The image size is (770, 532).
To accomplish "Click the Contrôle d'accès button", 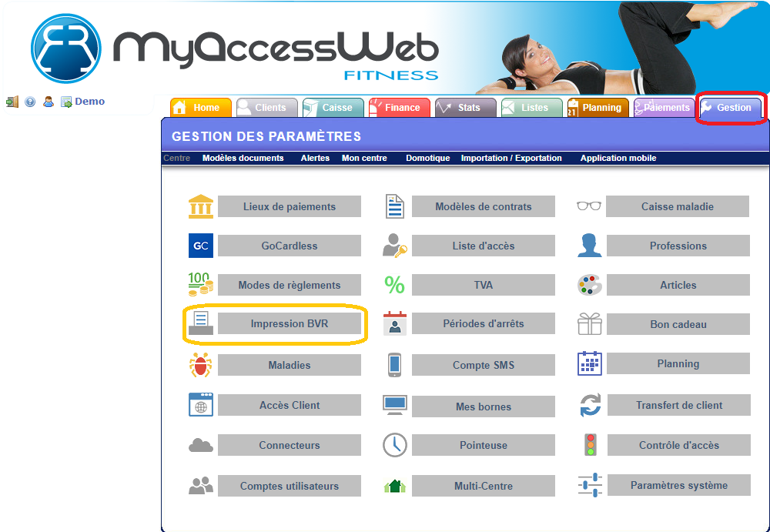I will click(x=678, y=445).
